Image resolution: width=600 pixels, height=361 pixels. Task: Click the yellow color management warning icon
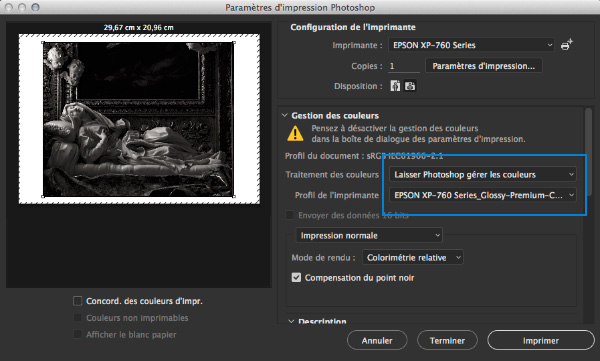(x=295, y=134)
